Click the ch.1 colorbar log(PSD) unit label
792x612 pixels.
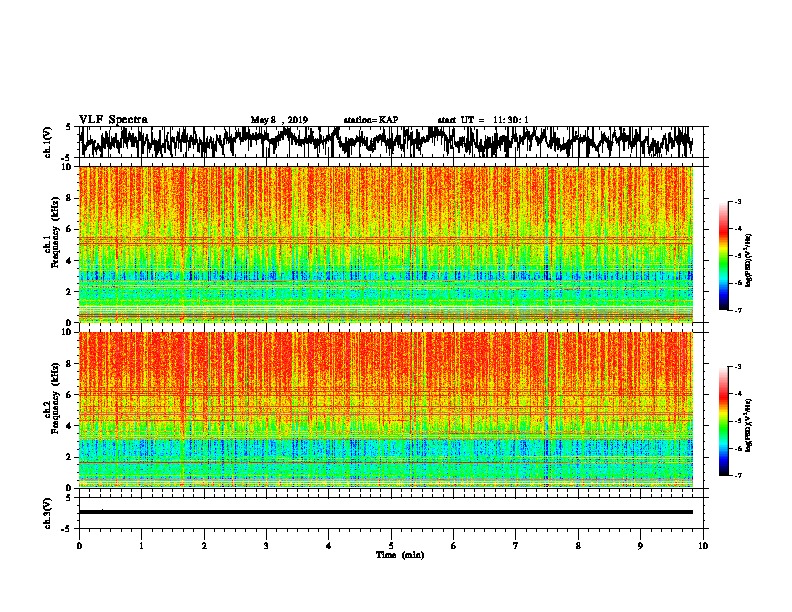pos(748,260)
